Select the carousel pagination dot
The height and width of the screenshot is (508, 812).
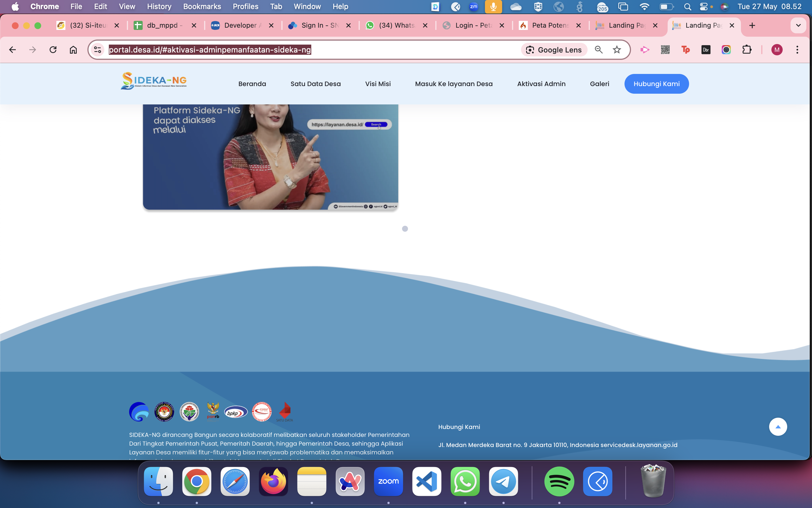[x=405, y=229]
